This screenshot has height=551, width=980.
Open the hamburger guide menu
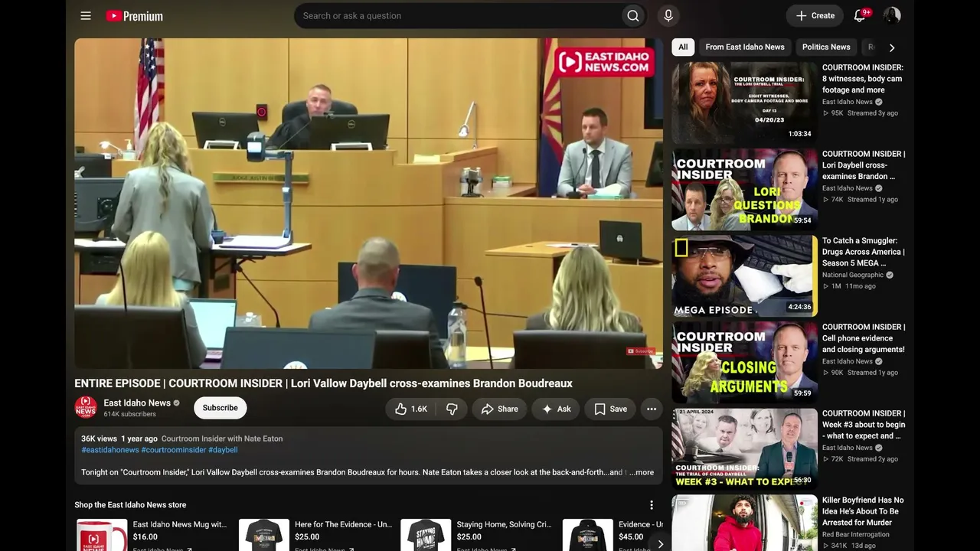click(86, 15)
